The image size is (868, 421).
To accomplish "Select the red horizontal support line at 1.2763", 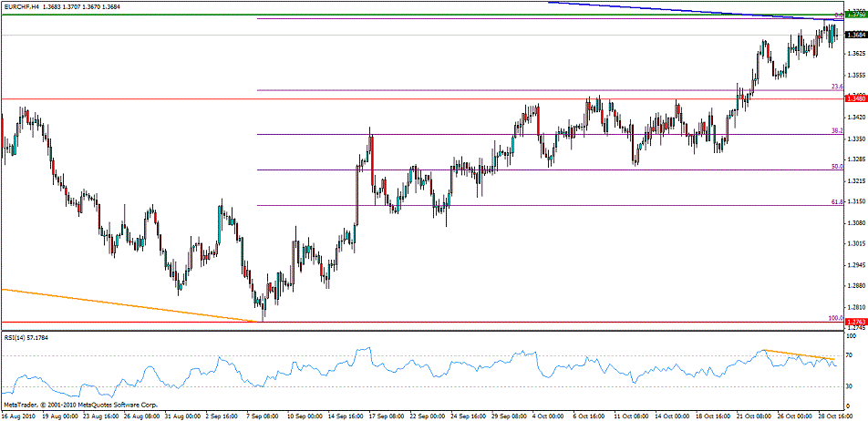I will (422, 322).
